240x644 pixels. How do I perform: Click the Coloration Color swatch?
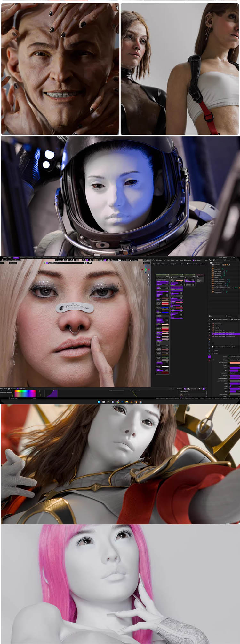click(235, 381)
